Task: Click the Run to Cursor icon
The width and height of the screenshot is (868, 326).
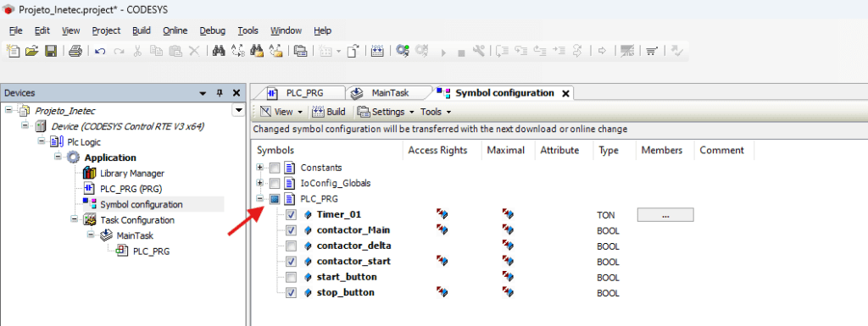Action: tap(559, 52)
